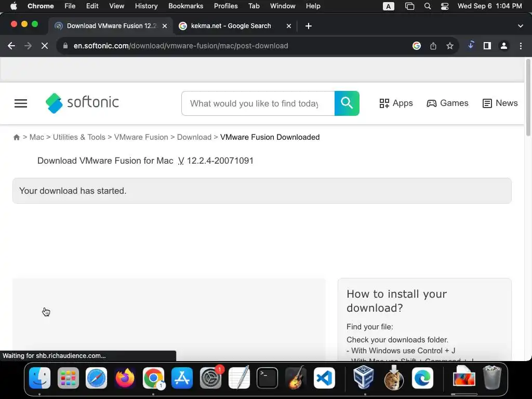Open the File menu

[x=70, y=6]
